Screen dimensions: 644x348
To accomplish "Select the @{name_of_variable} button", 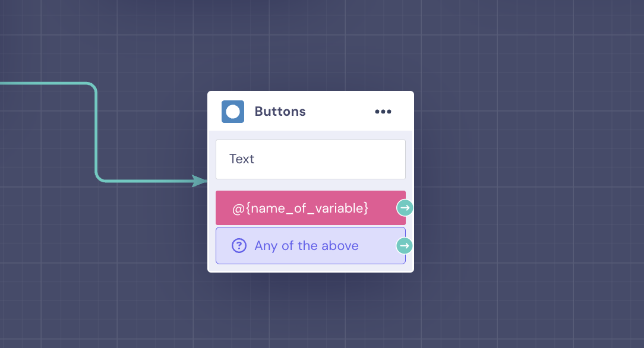I will [x=311, y=208].
